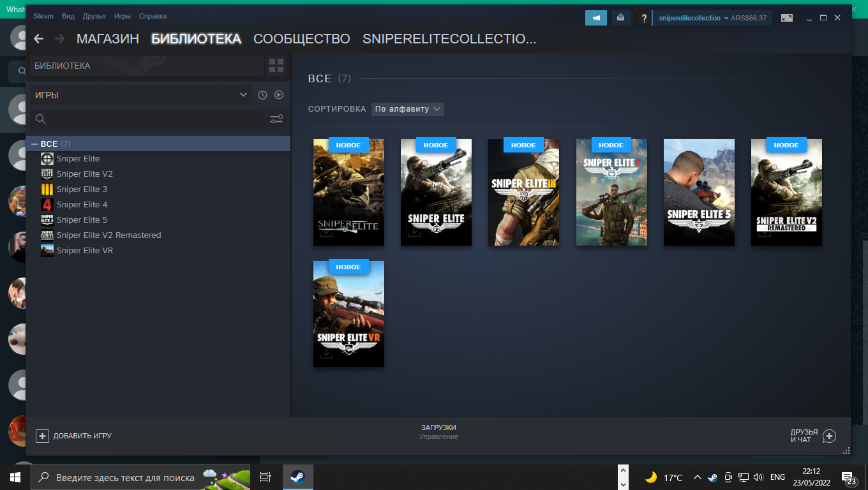Show recent games clock icon
Screen dimensions: 868x490
262,95
